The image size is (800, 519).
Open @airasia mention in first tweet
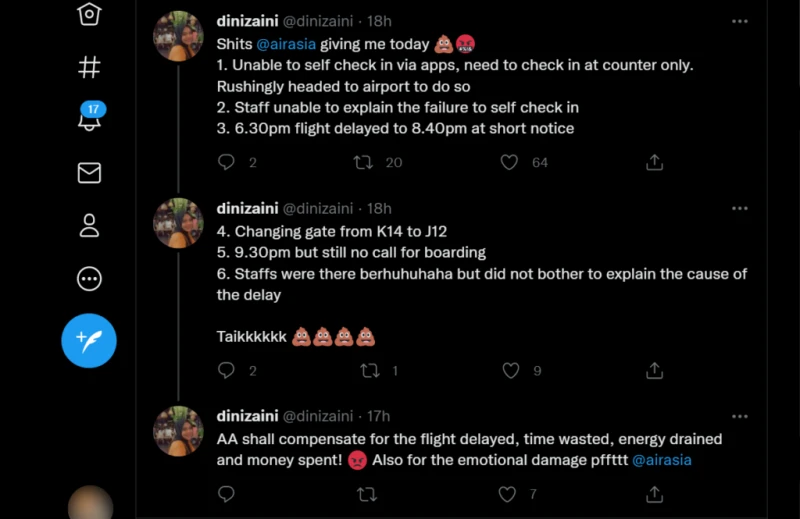coord(289,45)
